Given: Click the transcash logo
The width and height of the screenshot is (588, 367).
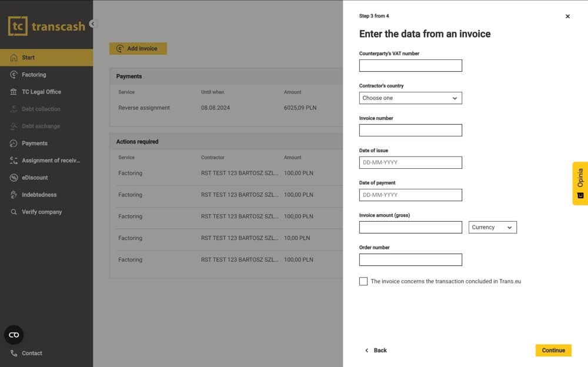Looking at the screenshot, I should 46,26.
